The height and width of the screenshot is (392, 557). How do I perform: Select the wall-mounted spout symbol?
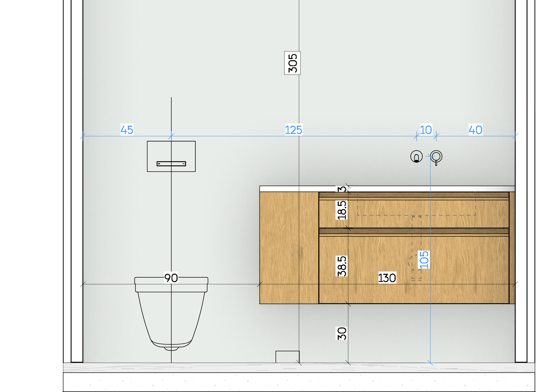(x=416, y=157)
